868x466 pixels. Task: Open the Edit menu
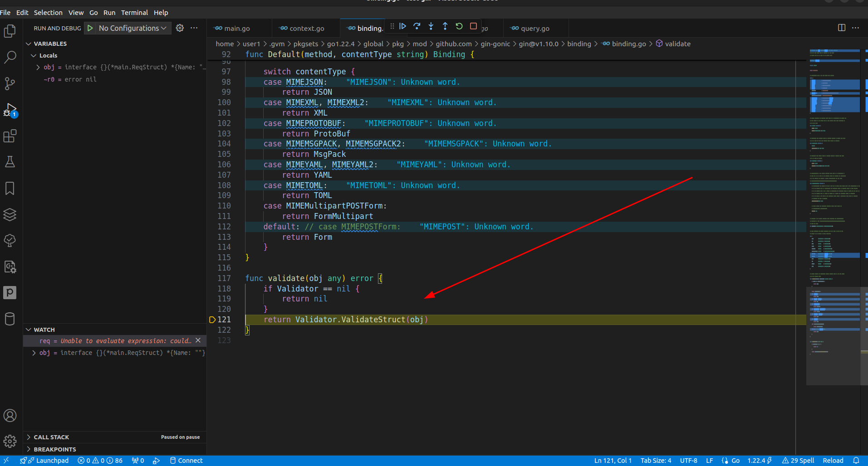coord(22,13)
